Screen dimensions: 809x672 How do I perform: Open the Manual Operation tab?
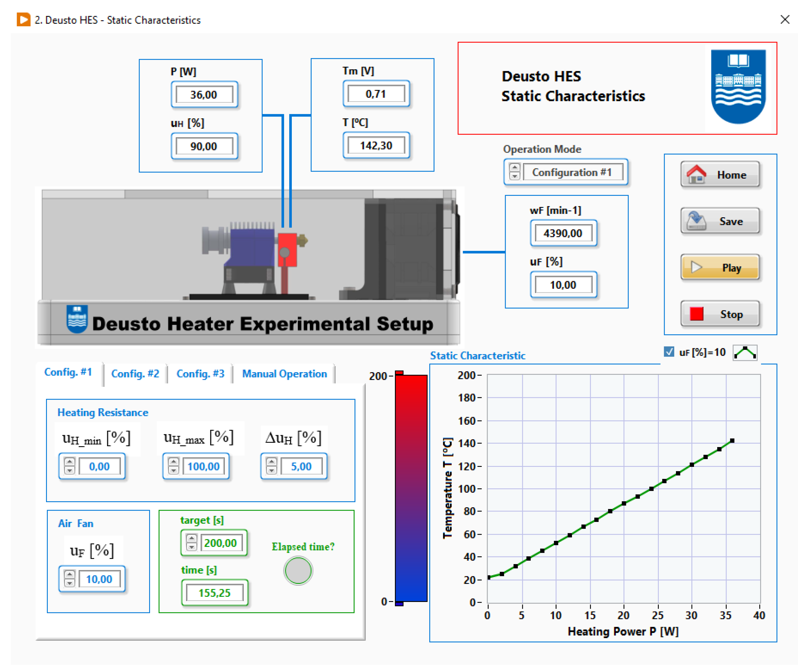pyautogui.click(x=284, y=374)
